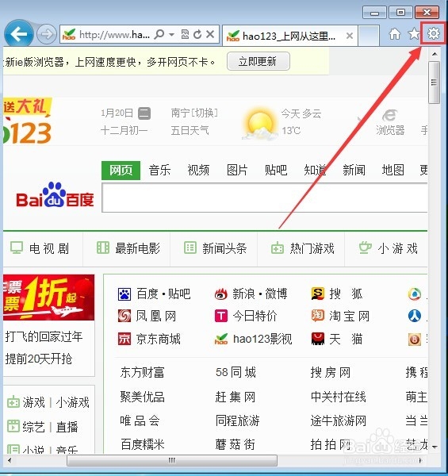Click the Baidu logo
The image size is (448, 476).
[55, 195]
